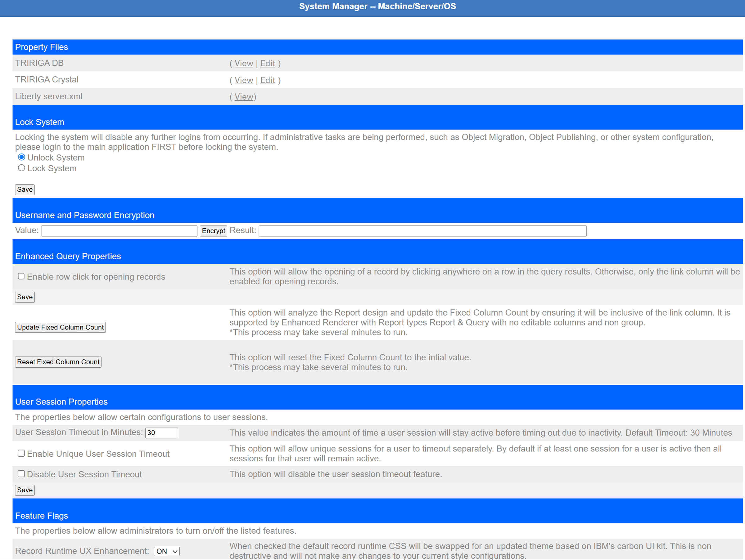Click the Encrypt button
Screen dimensions: 745x560
[x=214, y=231]
